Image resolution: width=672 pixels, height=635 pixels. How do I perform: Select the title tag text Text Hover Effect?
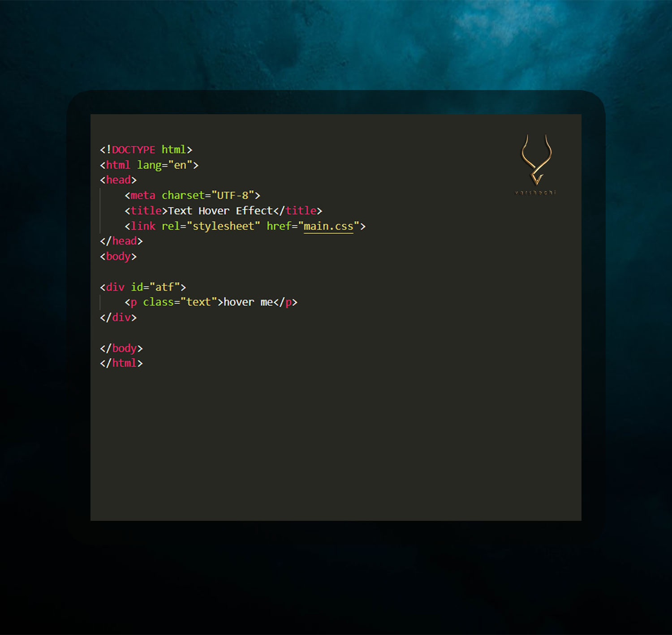tap(219, 210)
